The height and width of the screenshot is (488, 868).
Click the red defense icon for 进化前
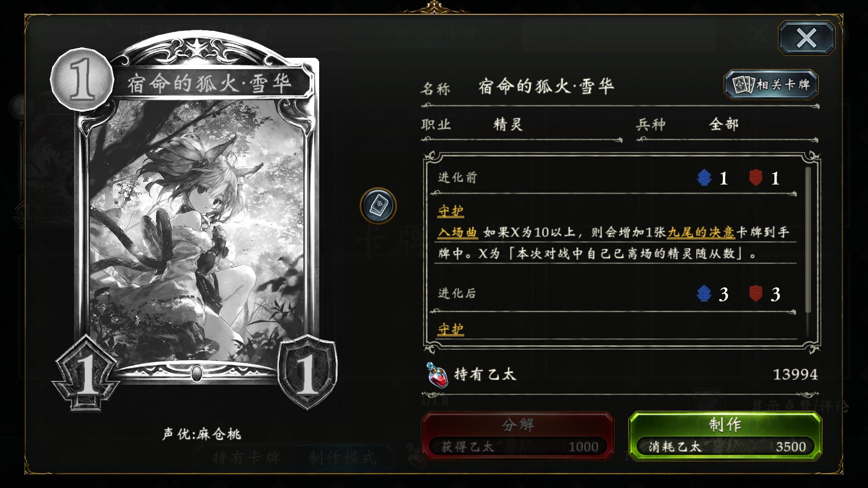[756, 178]
